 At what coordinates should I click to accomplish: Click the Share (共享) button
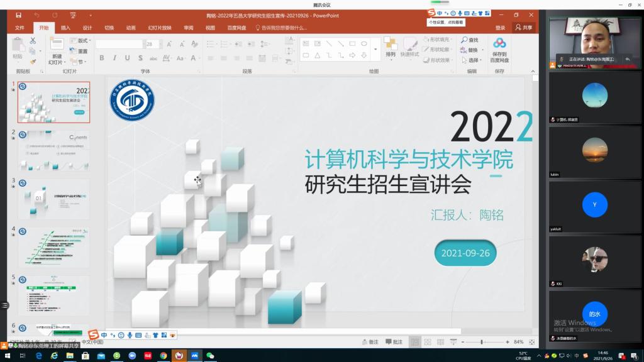(523, 28)
